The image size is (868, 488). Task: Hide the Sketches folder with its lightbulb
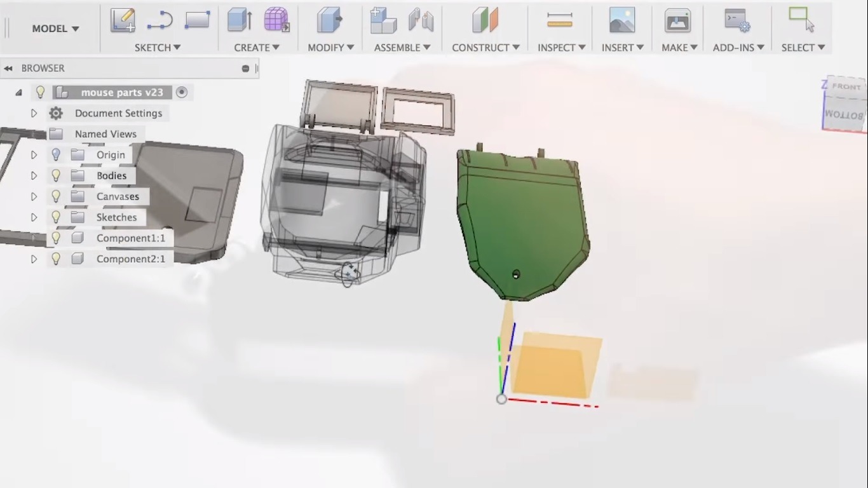56,217
